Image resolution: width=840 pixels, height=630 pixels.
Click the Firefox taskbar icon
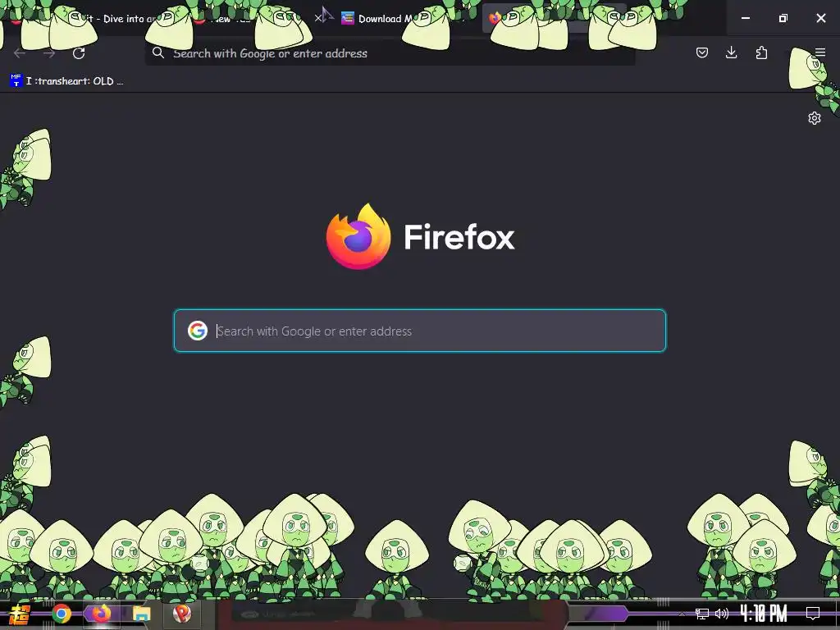101,614
